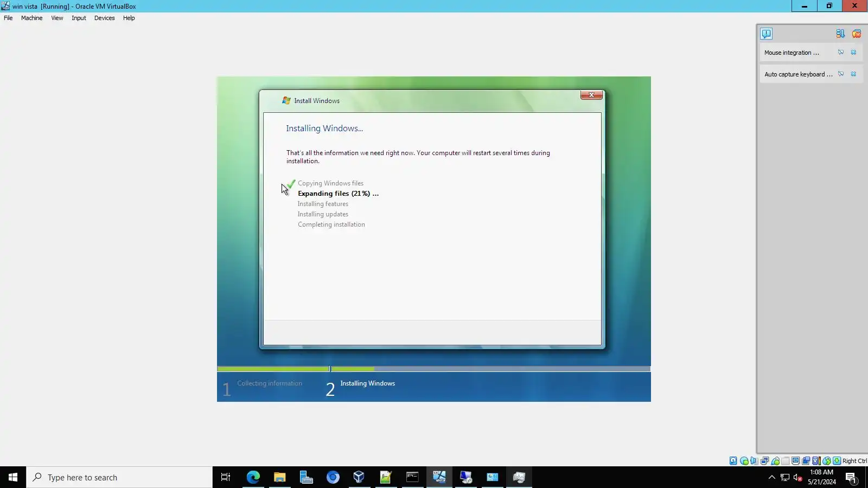Open the Machine menu

31,18
